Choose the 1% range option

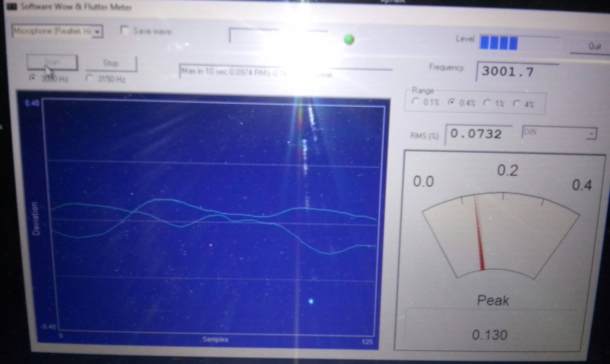tap(487, 103)
